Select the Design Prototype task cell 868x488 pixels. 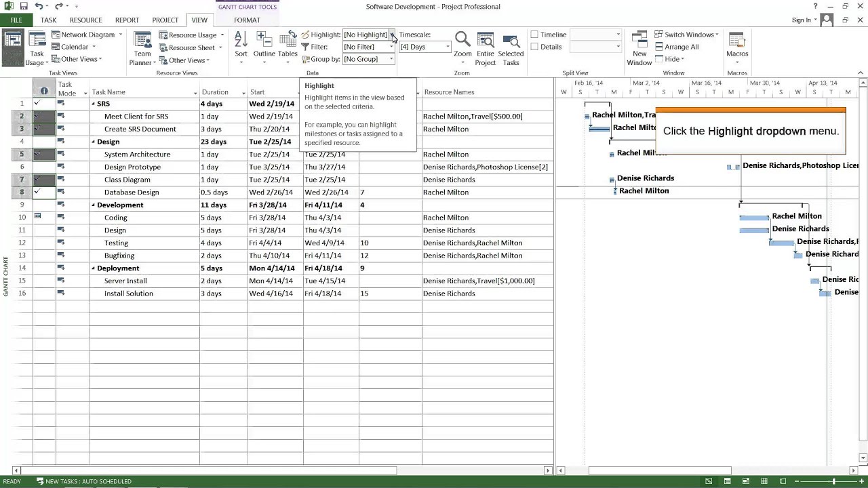click(x=144, y=167)
